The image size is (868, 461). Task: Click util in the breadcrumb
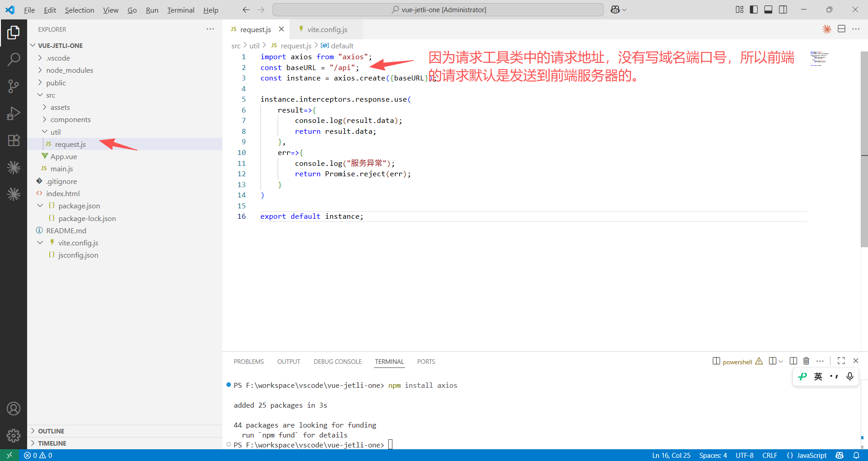point(255,46)
